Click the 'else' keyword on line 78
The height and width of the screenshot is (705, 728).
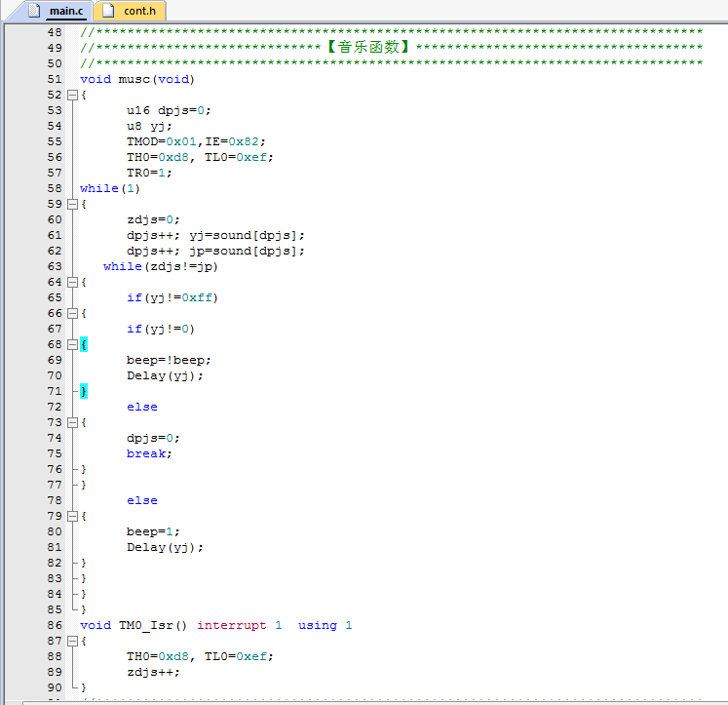click(142, 500)
